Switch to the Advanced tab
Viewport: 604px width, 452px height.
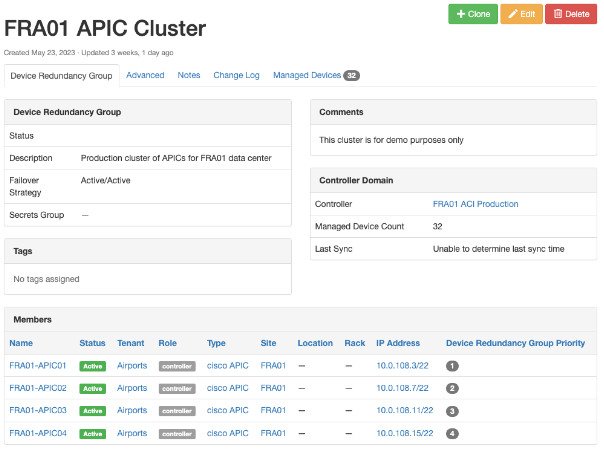coord(145,75)
